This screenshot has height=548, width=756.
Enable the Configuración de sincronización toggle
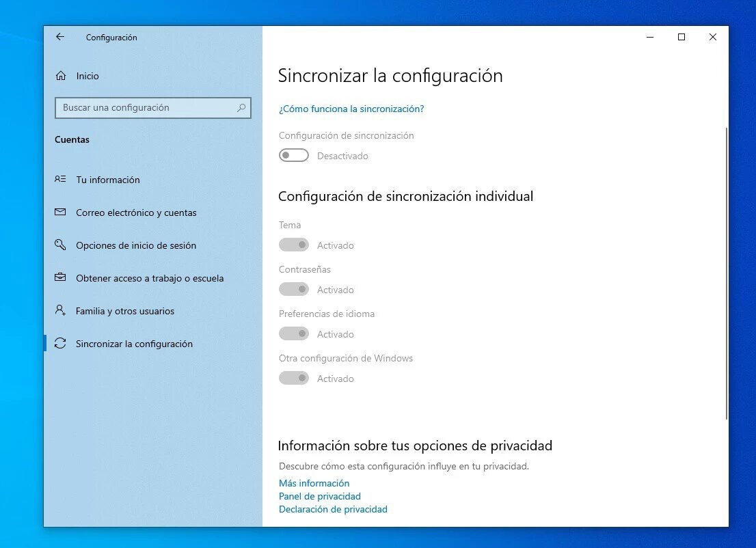(294, 156)
